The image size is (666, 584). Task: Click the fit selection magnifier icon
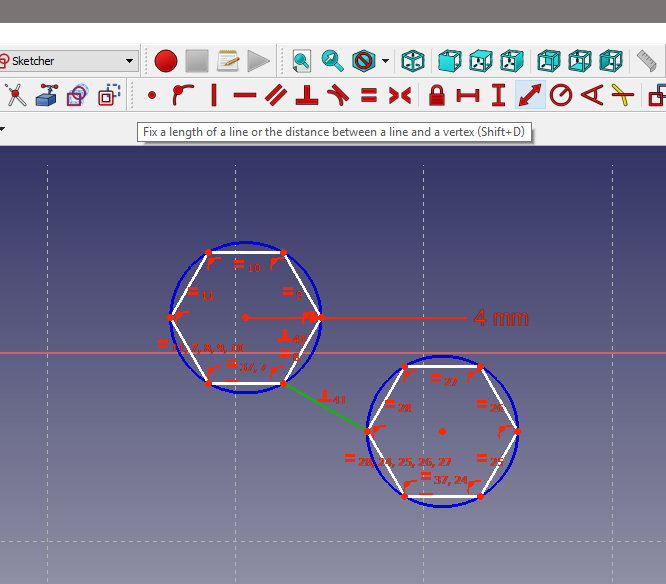click(x=332, y=61)
